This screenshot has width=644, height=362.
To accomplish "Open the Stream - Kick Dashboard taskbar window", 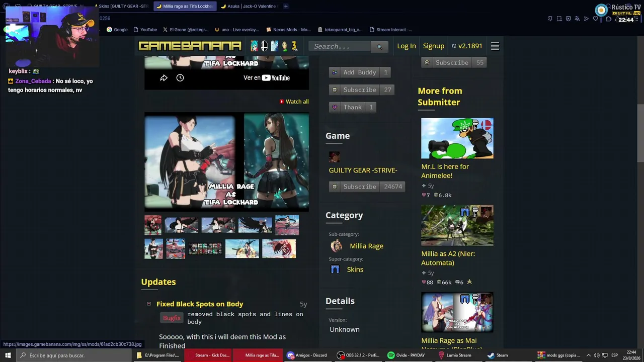I will (208, 355).
